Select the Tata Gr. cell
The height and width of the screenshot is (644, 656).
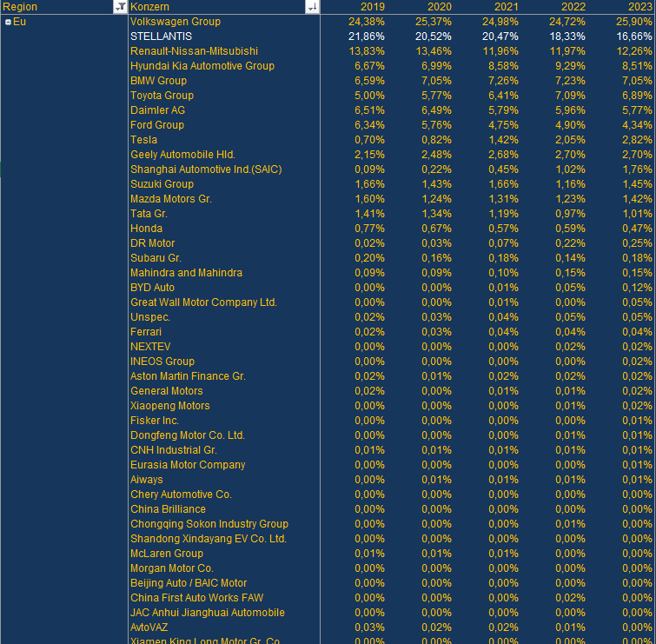pos(149,214)
